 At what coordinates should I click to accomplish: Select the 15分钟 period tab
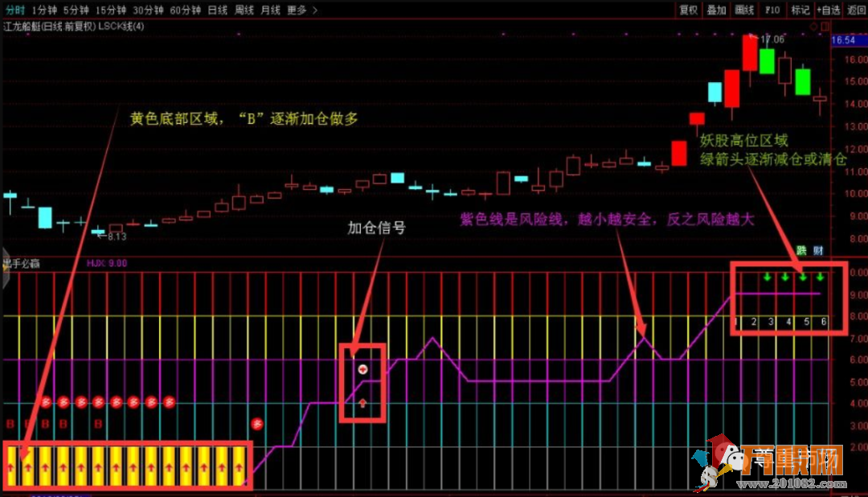111,10
